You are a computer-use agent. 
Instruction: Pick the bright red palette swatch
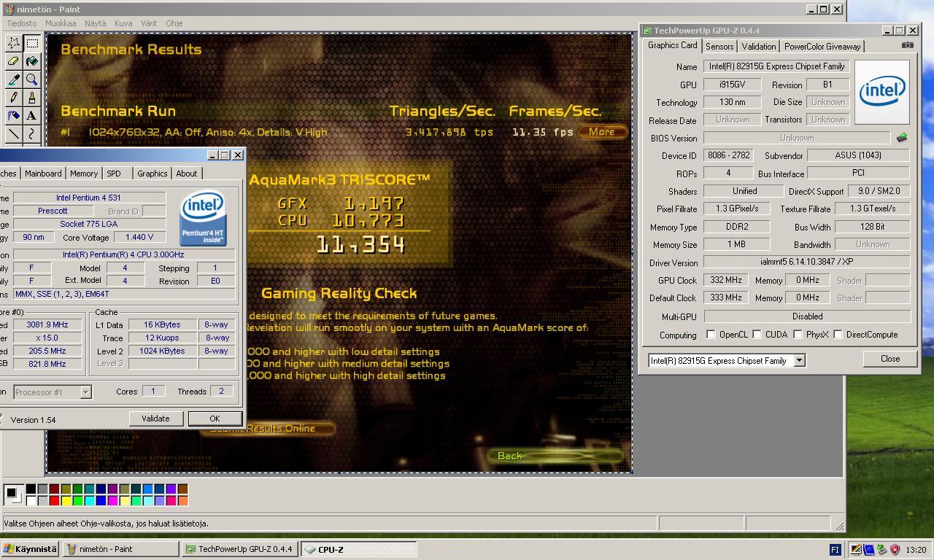click(54, 500)
